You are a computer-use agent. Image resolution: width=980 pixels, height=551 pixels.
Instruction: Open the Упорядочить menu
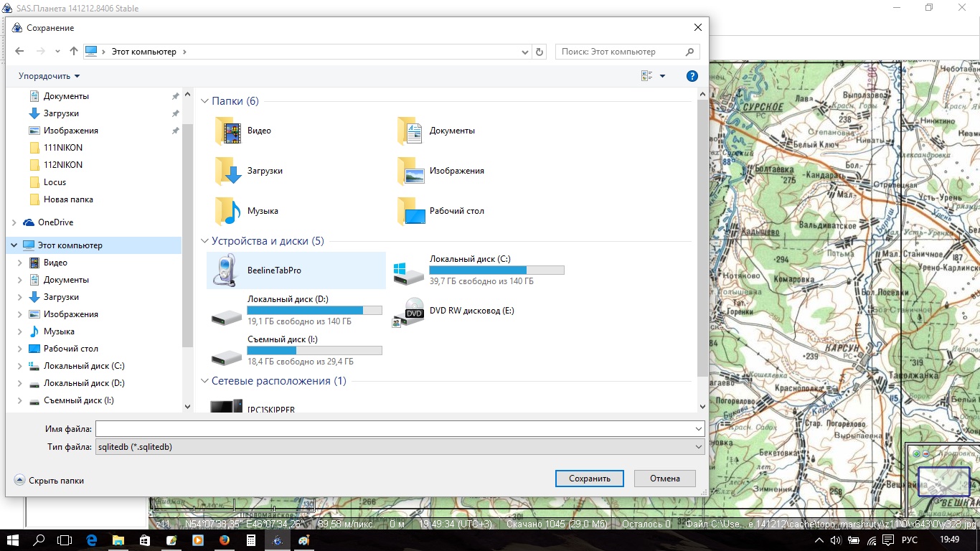(49, 76)
